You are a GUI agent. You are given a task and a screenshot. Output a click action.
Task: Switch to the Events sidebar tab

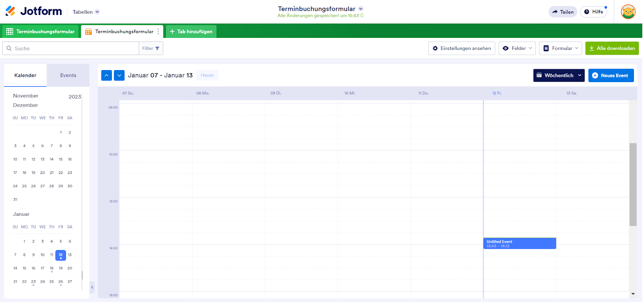coord(68,75)
